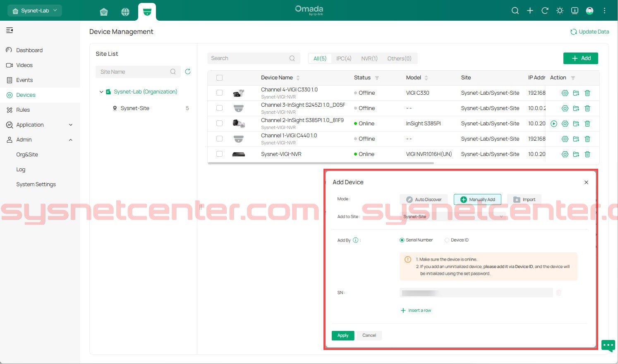Click the SN input field
Viewport: 618px width, 364px height.
click(x=476, y=293)
